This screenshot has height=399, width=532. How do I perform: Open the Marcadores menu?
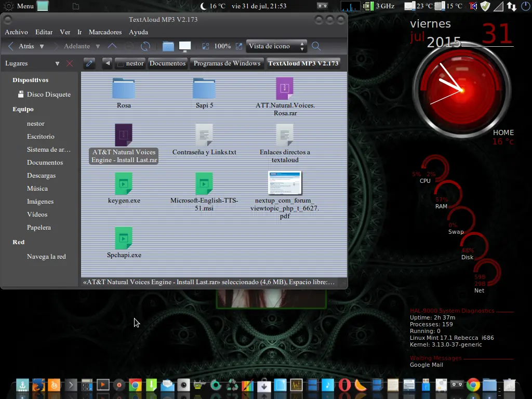click(105, 32)
